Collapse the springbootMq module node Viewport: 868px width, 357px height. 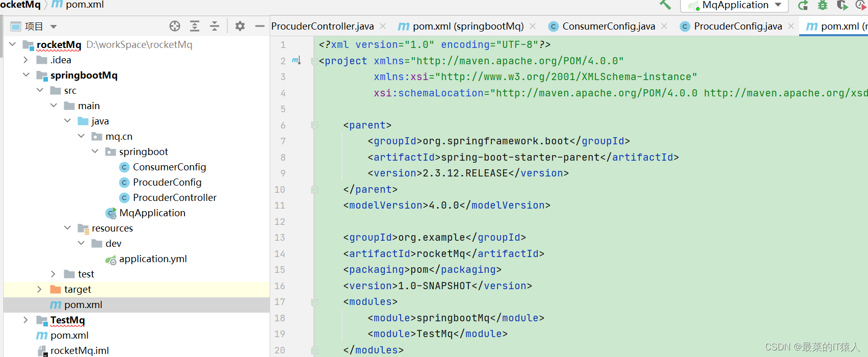(26, 75)
